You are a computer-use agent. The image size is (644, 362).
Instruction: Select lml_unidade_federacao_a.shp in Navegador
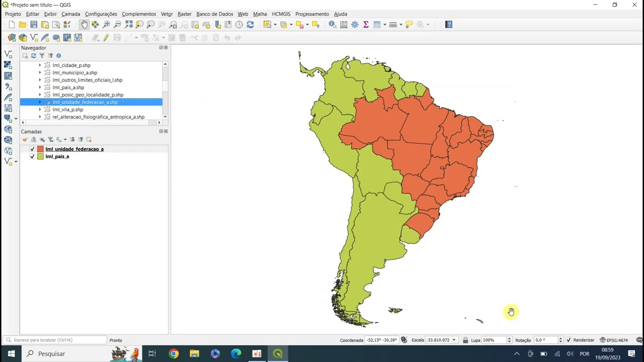point(85,102)
